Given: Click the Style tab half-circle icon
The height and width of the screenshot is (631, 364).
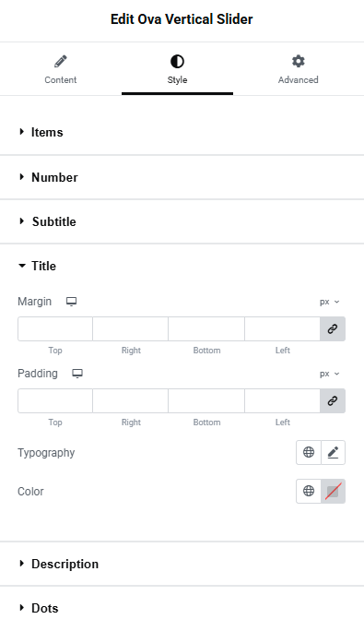Looking at the screenshot, I should (x=177, y=62).
